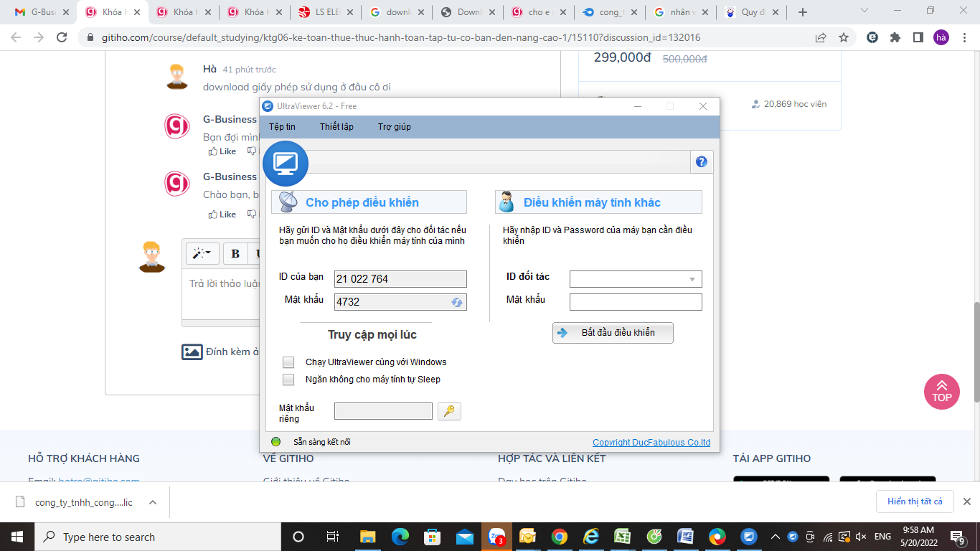Image resolution: width=980 pixels, height=551 pixels.
Task: Expand the downloaded .lic file options chevron
Action: (x=153, y=502)
